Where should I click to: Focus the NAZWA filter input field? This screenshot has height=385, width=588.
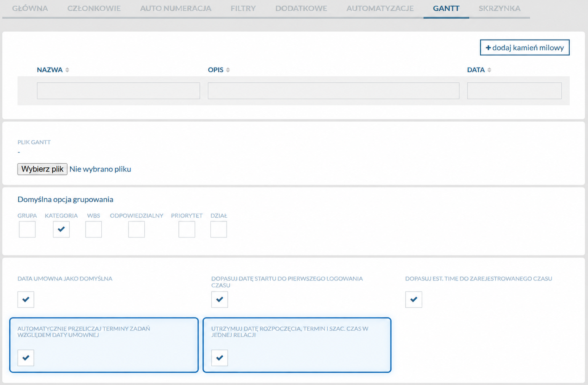pos(119,91)
